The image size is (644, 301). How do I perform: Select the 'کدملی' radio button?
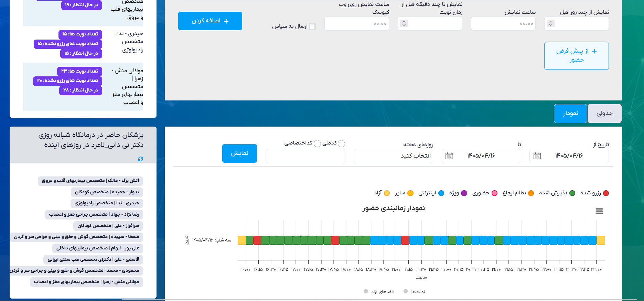pos(341,143)
